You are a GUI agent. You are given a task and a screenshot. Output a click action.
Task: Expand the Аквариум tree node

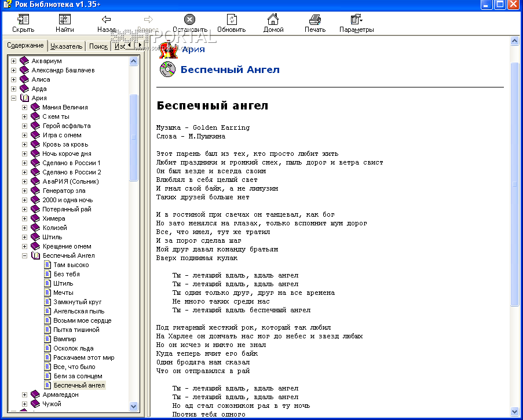[14, 61]
